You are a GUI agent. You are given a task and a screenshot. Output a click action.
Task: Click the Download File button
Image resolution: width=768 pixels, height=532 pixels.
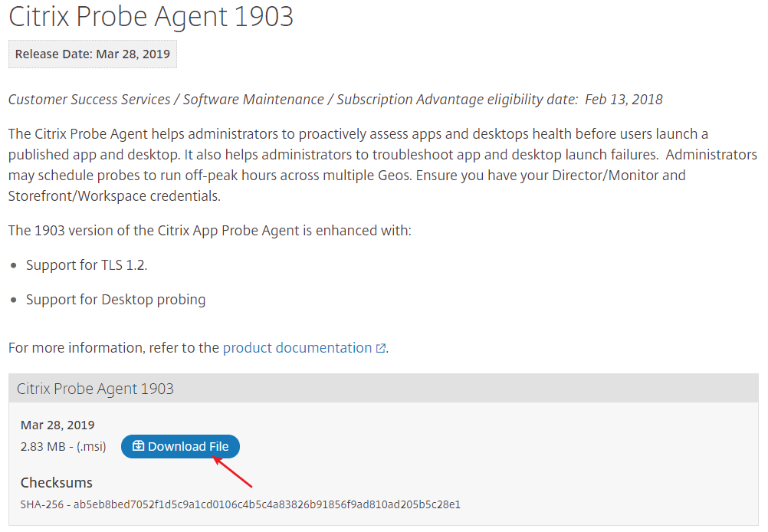pyautogui.click(x=180, y=446)
